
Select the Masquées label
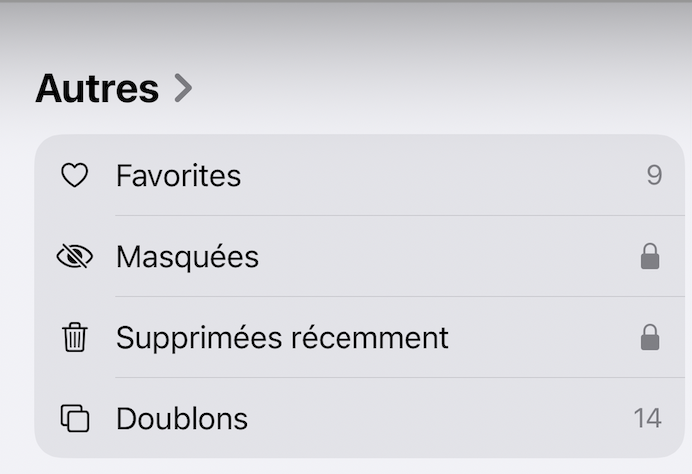187,257
